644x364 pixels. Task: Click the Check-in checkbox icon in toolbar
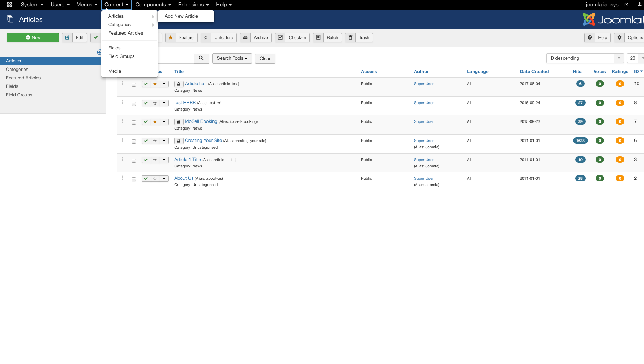280,38
